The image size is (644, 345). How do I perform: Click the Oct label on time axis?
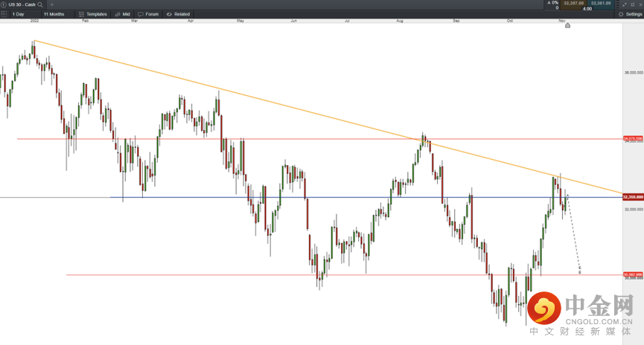coord(510,21)
